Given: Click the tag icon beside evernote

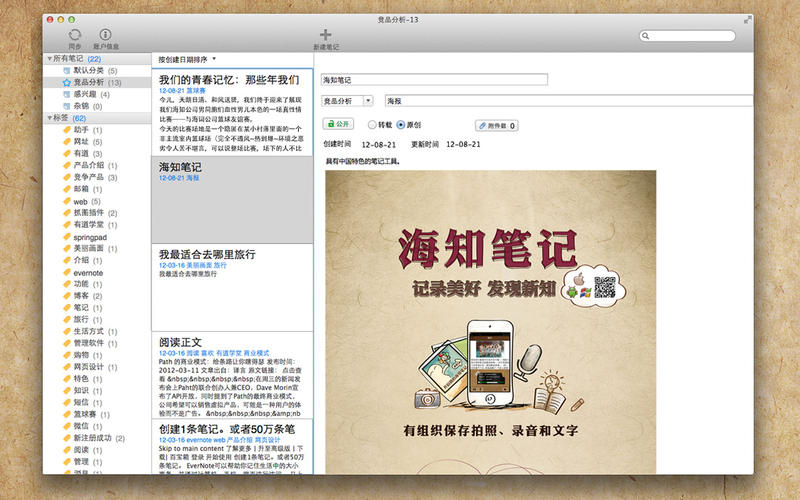Looking at the screenshot, I should click(x=66, y=272).
